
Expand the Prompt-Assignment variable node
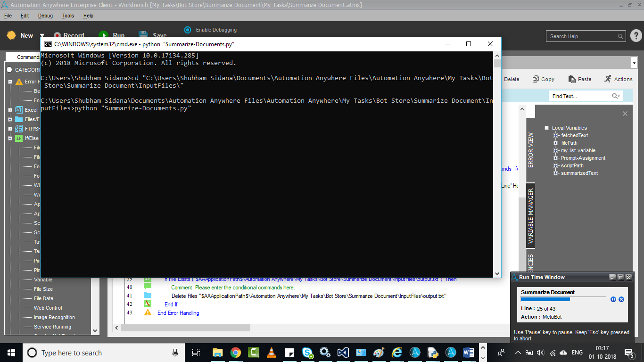click(x=556, y=158)
